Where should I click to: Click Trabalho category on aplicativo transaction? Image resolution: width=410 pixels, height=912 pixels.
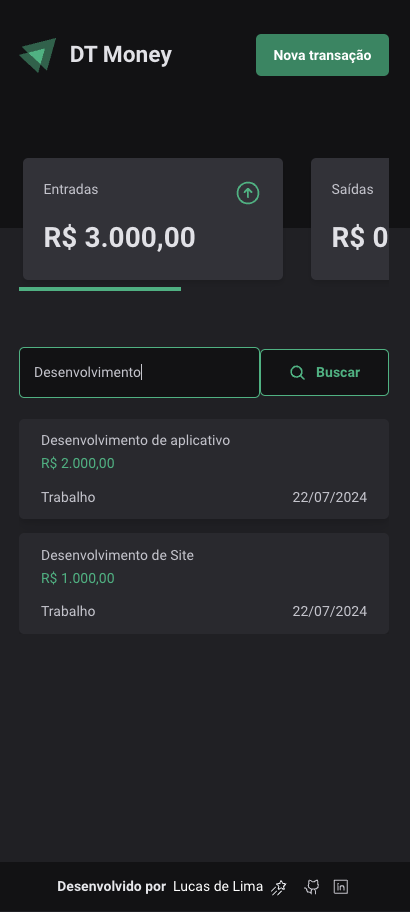pyautogui.click(x=68, y=497)
